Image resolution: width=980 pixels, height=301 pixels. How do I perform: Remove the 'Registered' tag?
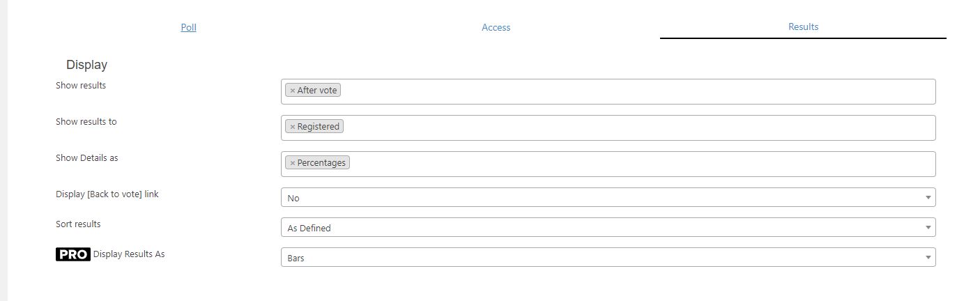pyautogui.click(x=293, y=127)
